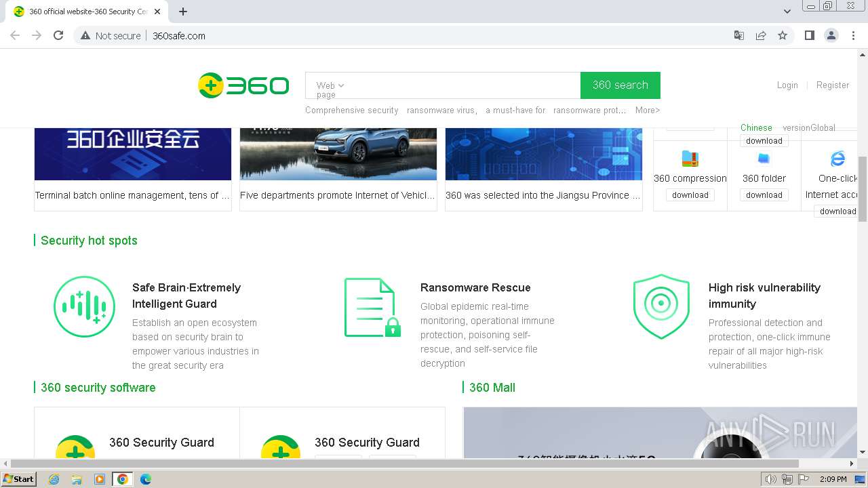Click the High risk vulnerability shield icon

coord(660,306)
